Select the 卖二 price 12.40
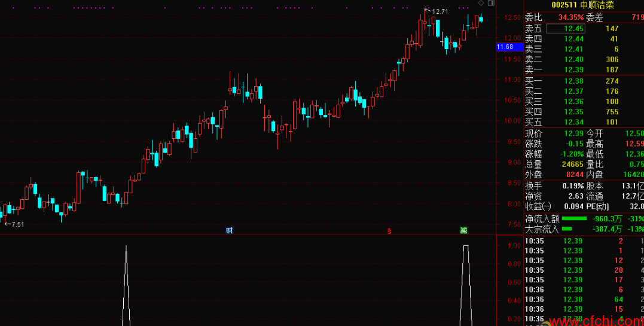 (x=574, y=59)
